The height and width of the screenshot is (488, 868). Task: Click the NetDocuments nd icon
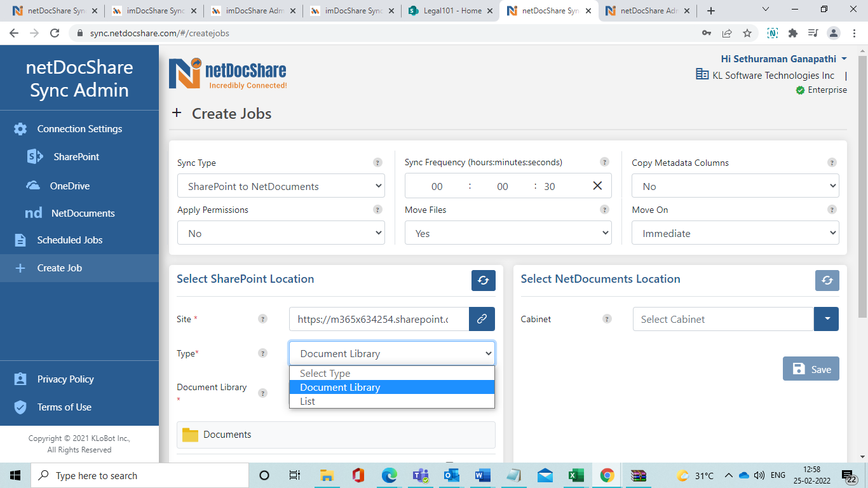33,213
